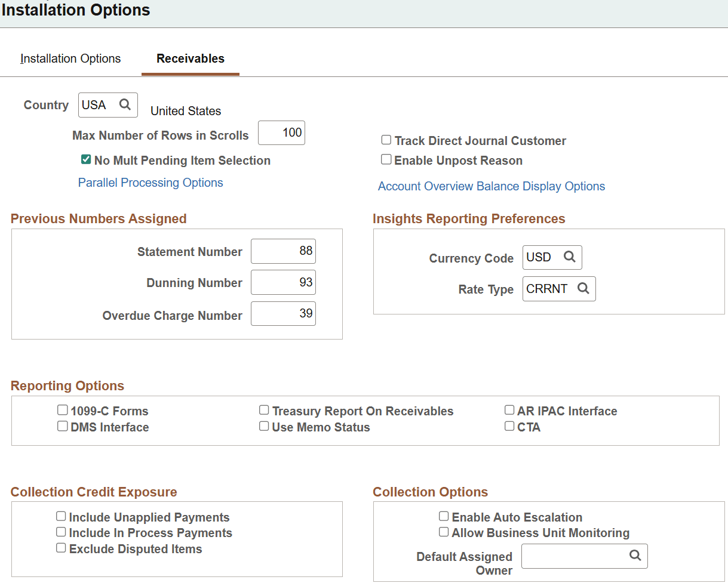This screenshot has height=586, width=728.
Task: Open the Country lookup search icon
Action: (x=126, y=104)
